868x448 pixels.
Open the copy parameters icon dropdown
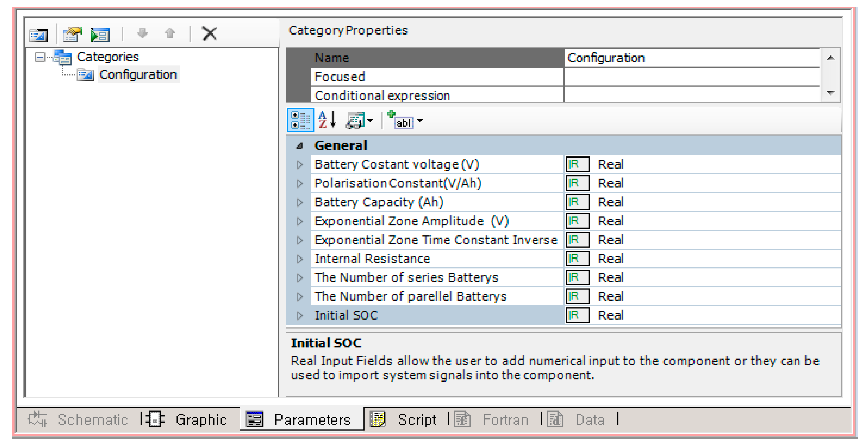370,120
